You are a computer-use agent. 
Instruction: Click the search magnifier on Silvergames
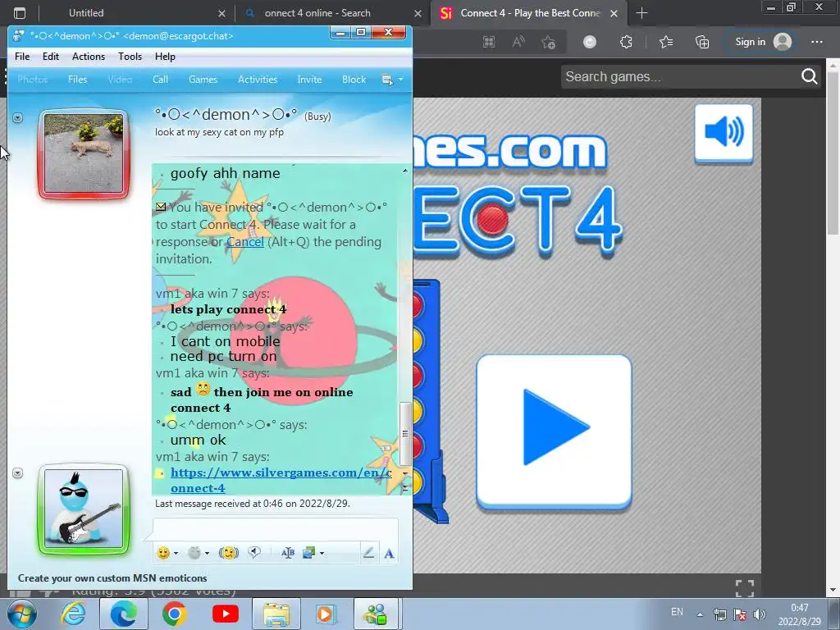pyautogui.click(x=809, y=76)
